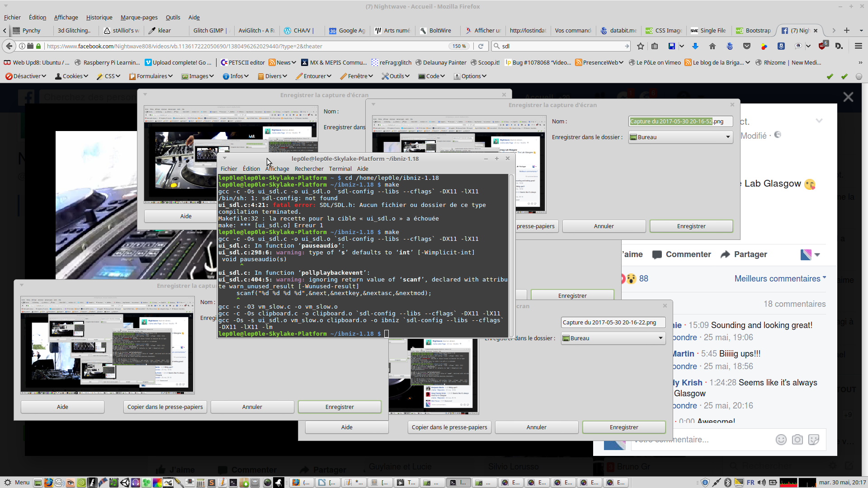Click Copier dans le presse-papiers button bottom left
The image size is (868, 488).
165,407
